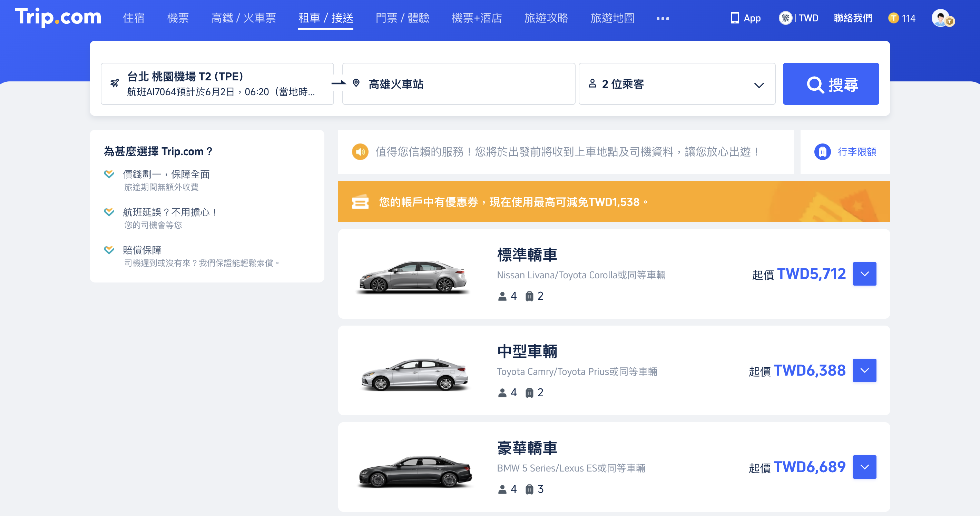
Task: Open the user profile avatar menu
Action: (942, 18)
